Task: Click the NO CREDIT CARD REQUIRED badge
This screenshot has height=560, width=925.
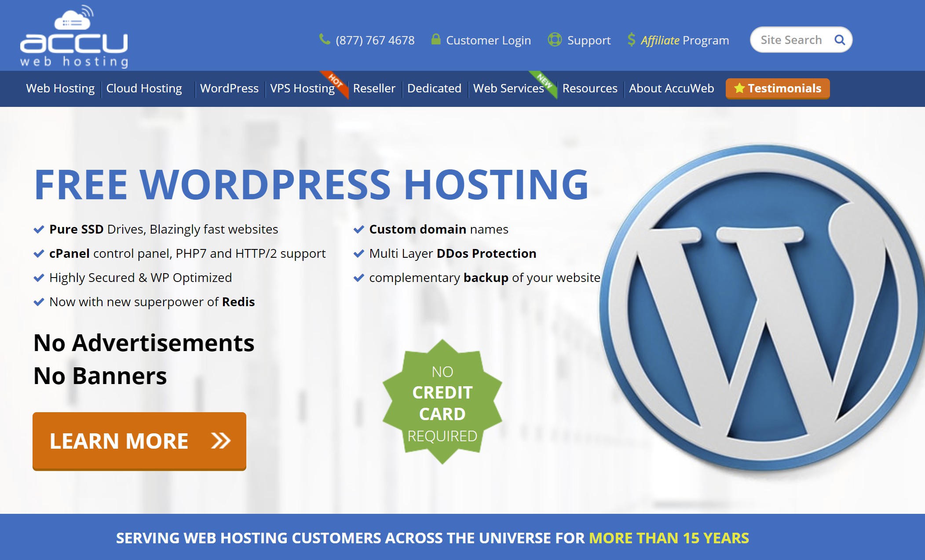Action: [441, 403]
